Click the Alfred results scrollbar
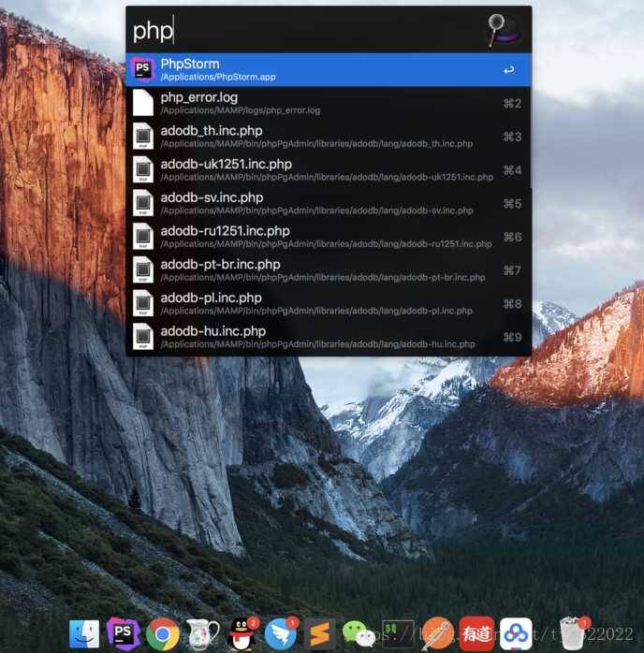The image size is (644, 653). [531, 121]
